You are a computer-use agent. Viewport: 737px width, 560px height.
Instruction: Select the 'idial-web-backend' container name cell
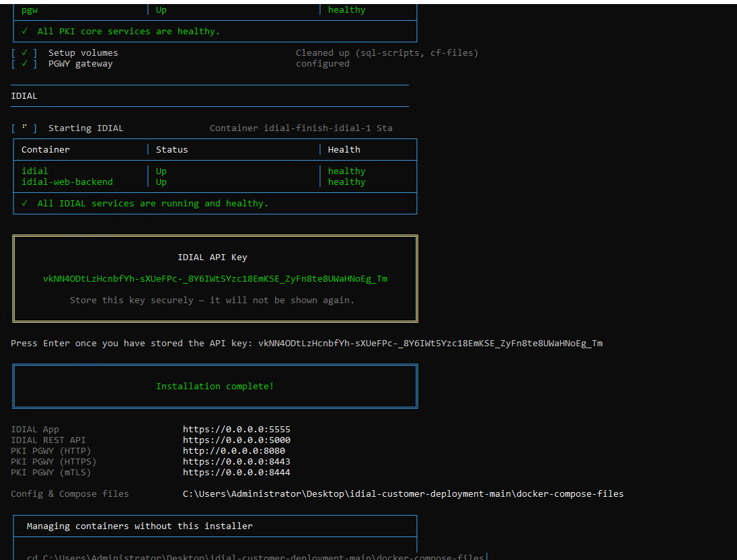tap(67, 182)
